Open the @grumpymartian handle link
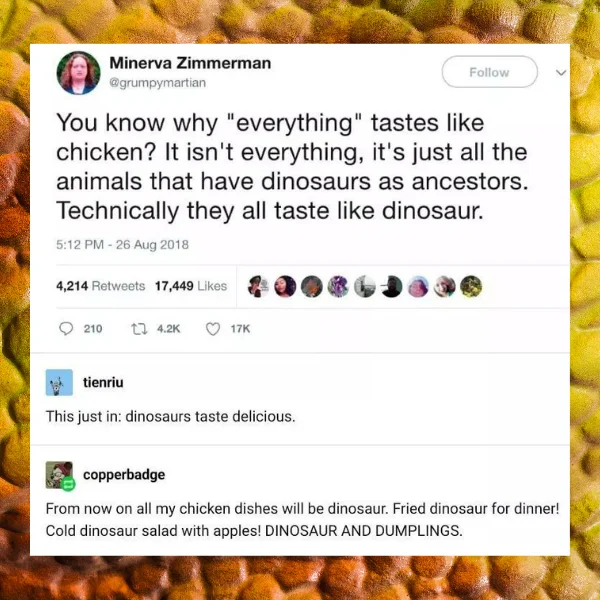Viewport: 600px width, 600px height. [x=157, y=83]
